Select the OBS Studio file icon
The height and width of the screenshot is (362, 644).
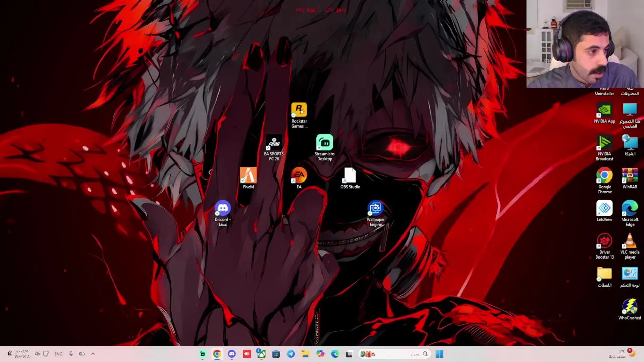pyautogui.click(x=350, y=178)
